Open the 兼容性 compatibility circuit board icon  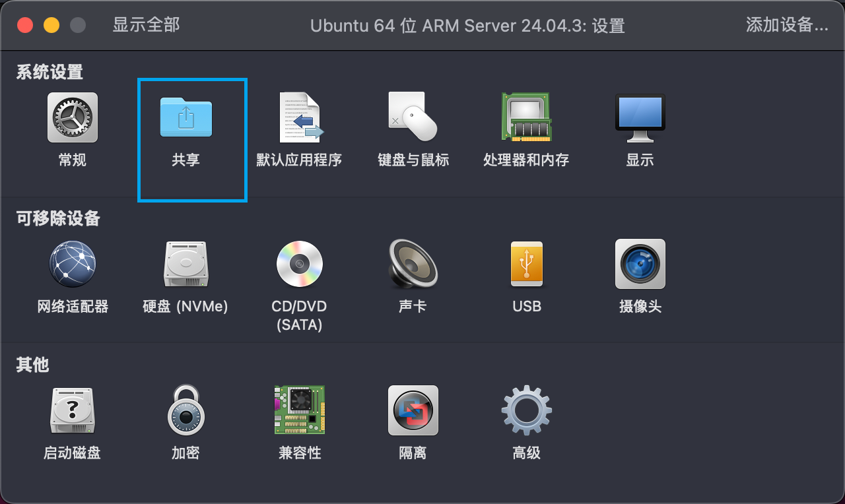pyautogui.click(x=300, y=410)
